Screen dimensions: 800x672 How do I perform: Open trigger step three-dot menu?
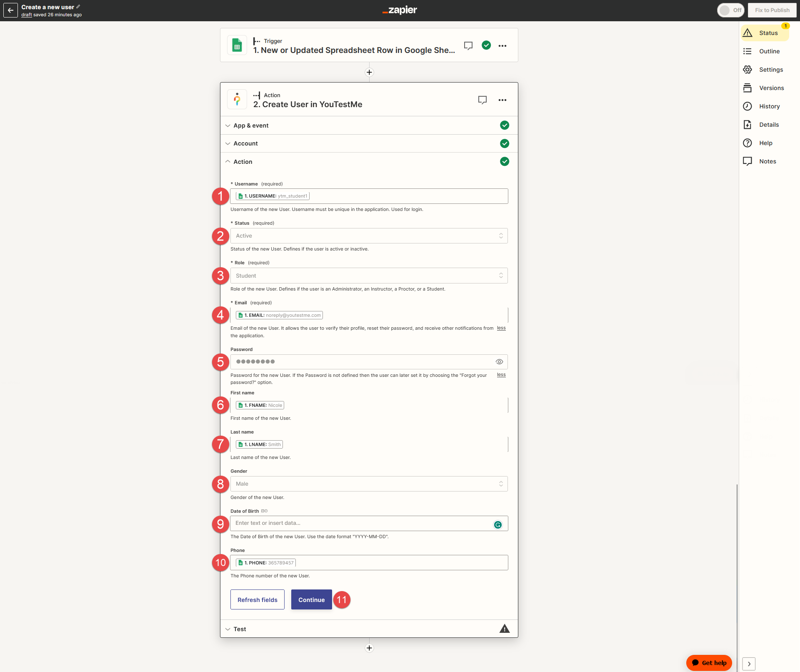(502, 46)
